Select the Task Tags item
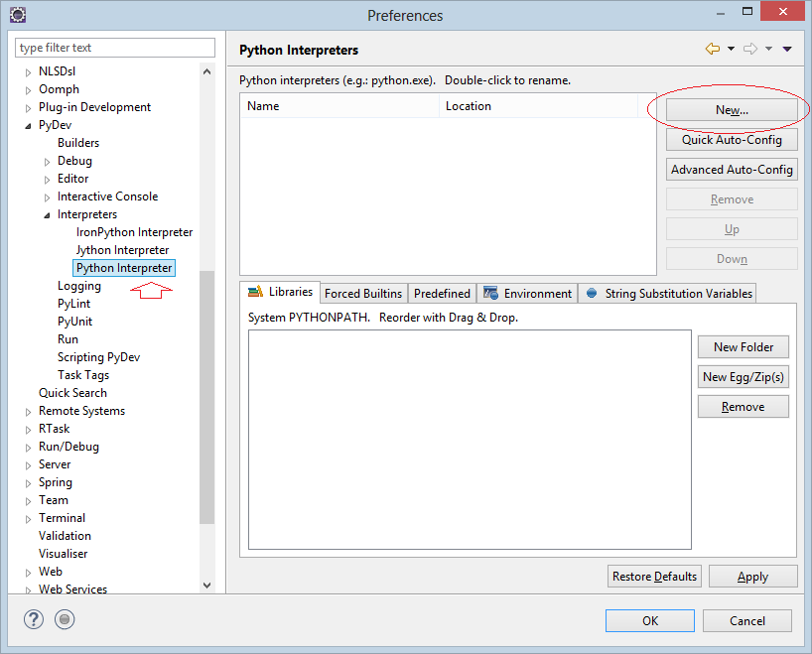The image size is (812, 654). pyautogui.click(x=83, y=375)
